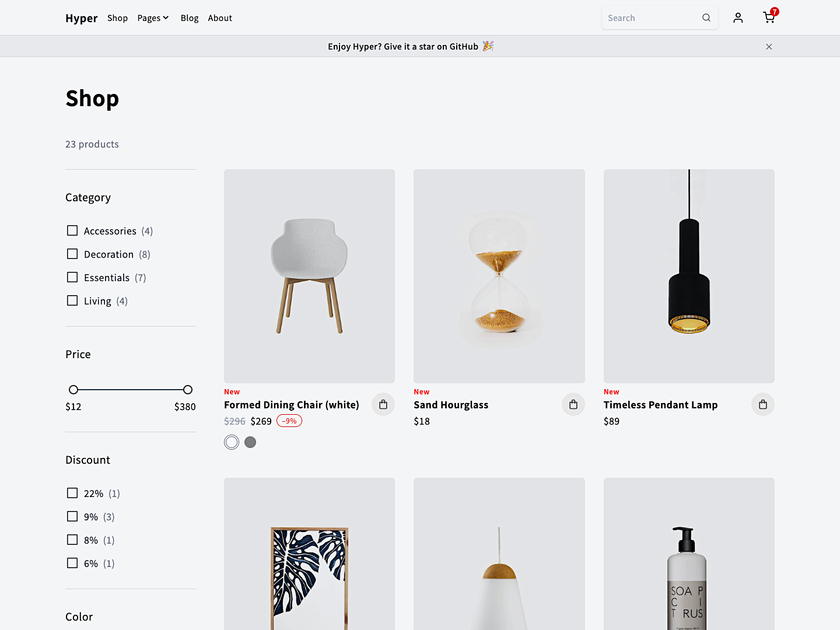
Task: Open the user account icon
Action: click(738, 17)
